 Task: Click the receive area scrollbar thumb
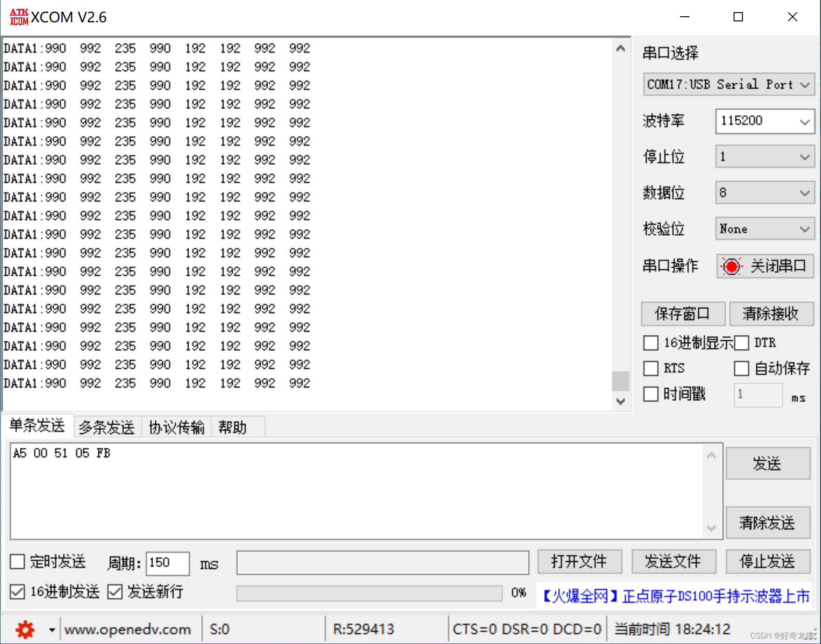[x=621, y=381]
